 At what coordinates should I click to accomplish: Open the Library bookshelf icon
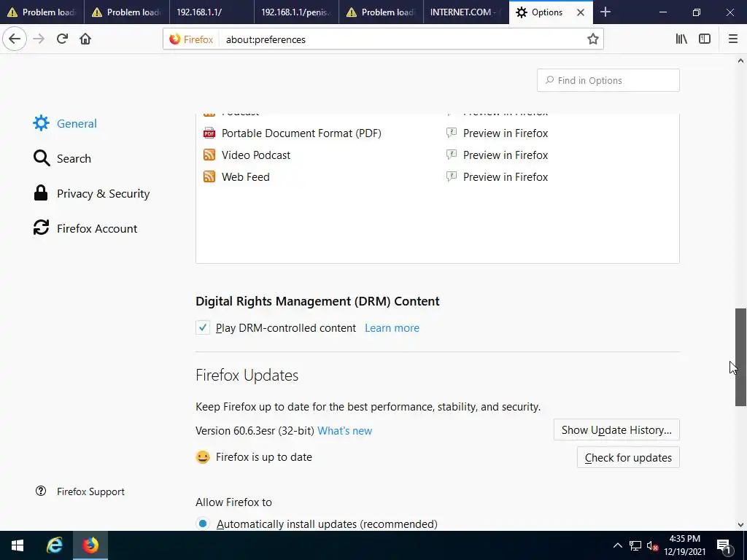[x=681, y=39]
